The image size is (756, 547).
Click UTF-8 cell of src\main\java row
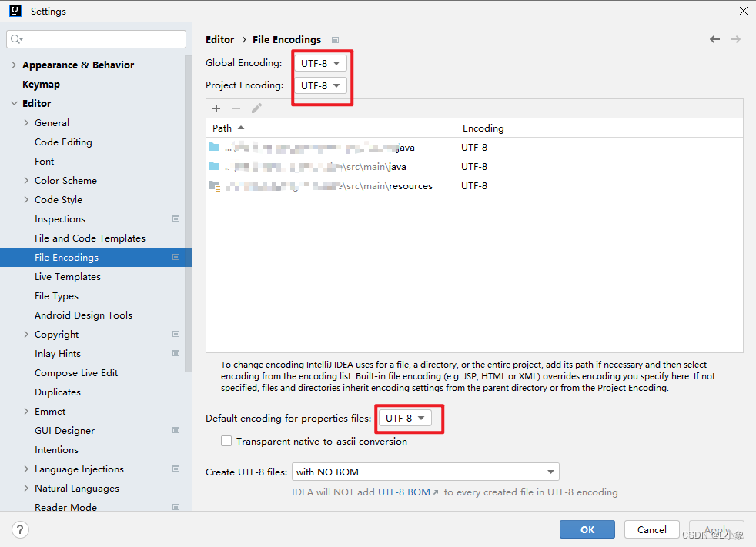(474, 166)
